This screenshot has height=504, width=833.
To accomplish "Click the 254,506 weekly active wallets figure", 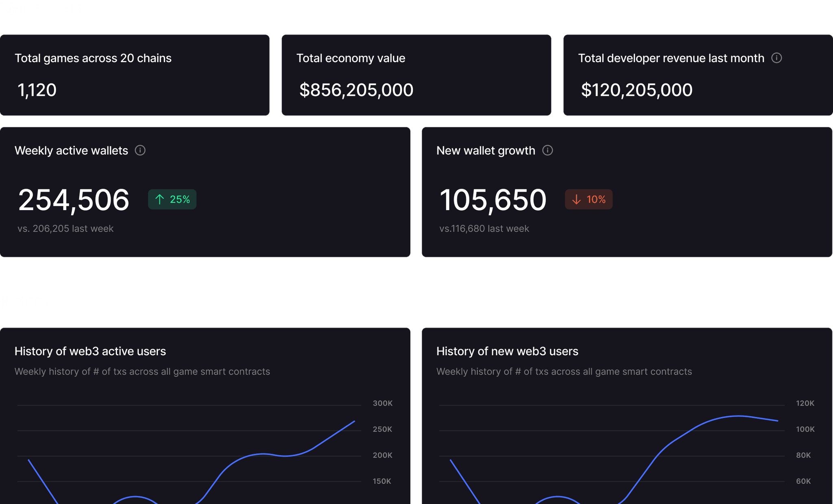I will (74, 200).
